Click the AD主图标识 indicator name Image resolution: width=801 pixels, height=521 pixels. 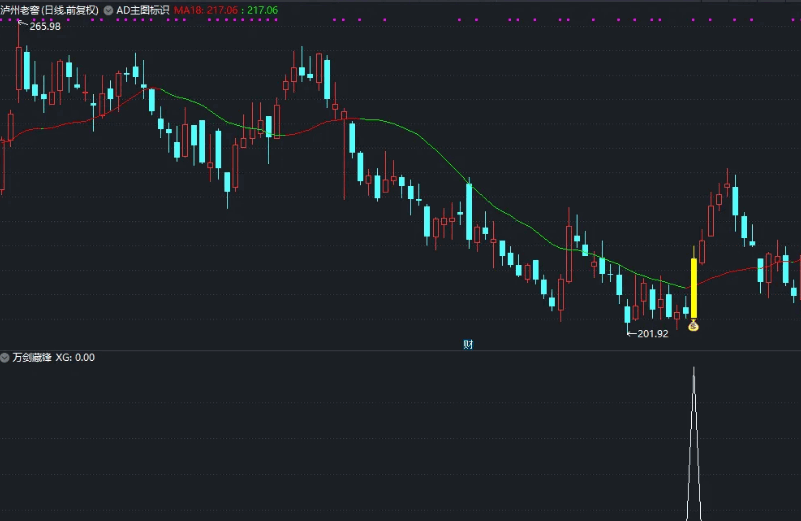(x=143, y=10)
